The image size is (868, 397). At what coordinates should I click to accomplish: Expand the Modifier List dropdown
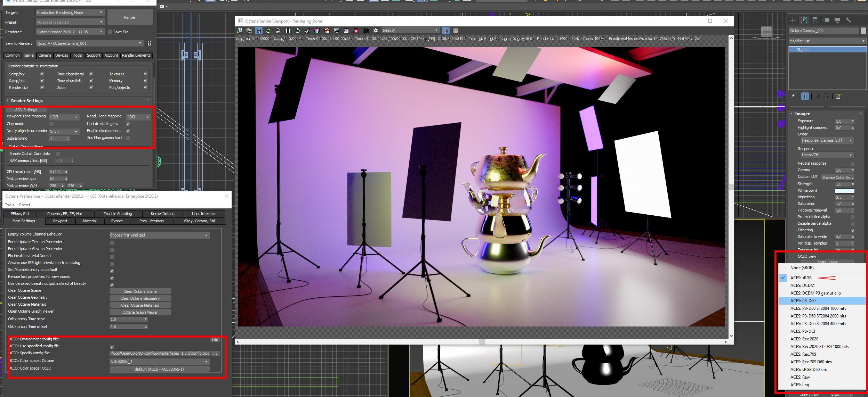[x=827, y=41]
